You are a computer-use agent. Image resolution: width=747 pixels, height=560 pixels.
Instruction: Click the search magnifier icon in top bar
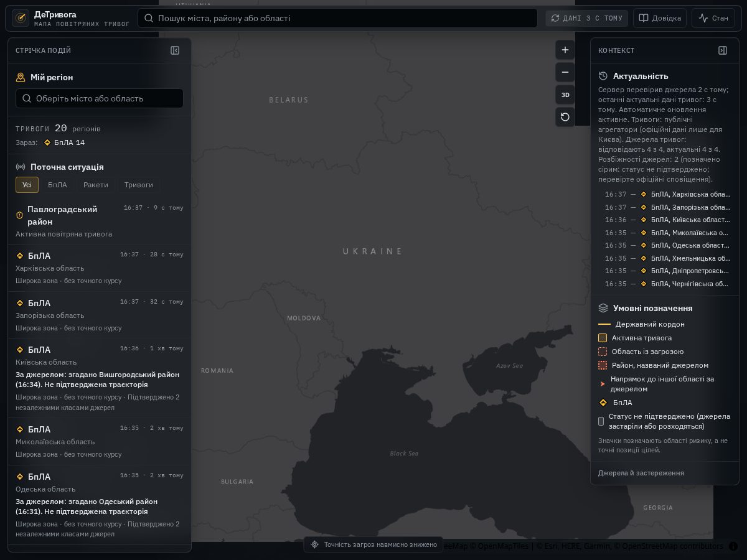pyautogui.click(x=149, y=18)
